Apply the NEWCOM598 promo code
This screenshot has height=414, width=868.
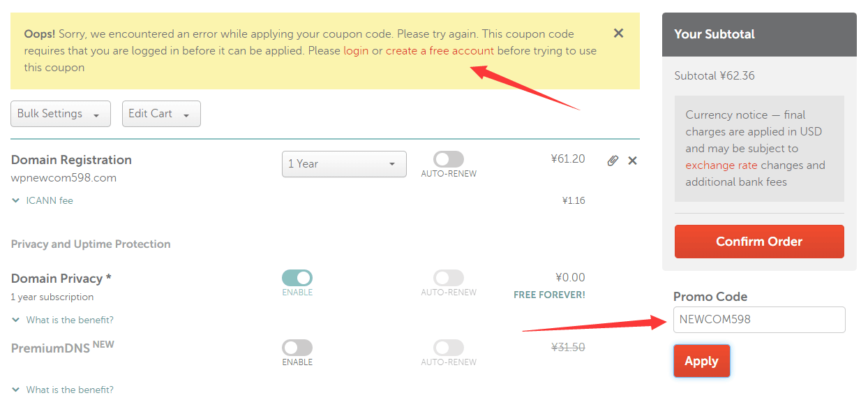[701, 361]
